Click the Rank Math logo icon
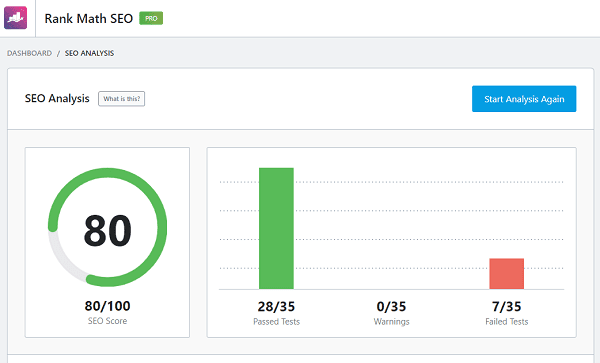 click(x=16, y=18)
